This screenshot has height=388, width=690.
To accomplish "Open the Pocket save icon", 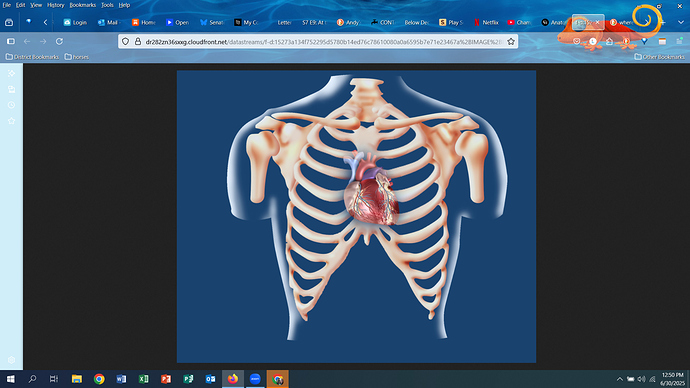I will click(x=576, y=41).
